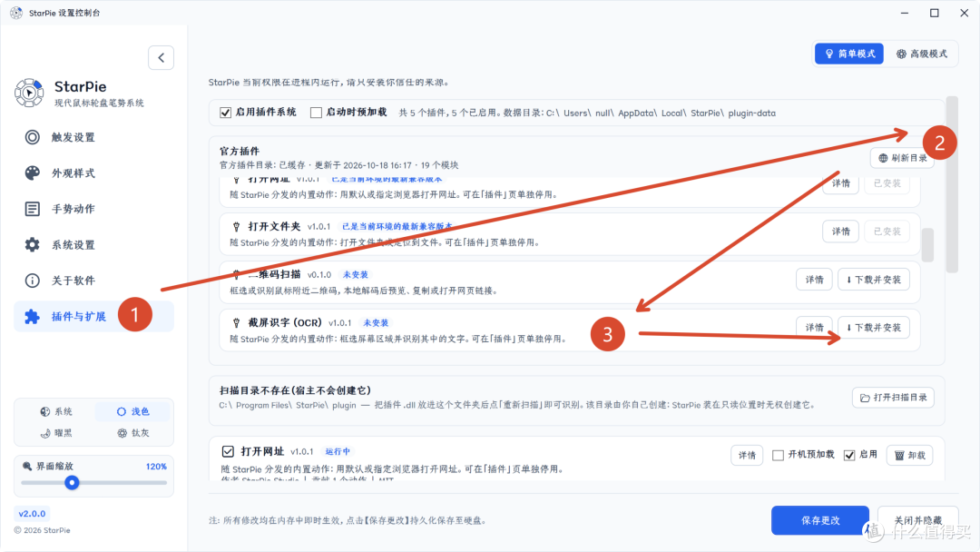Open 详情 for 打开文件夹 plugin

coord(840,232)
